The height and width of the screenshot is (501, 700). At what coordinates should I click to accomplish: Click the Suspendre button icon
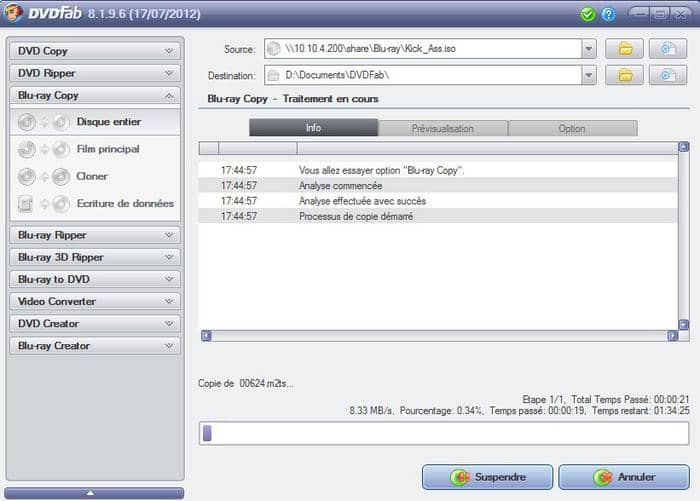460,477
